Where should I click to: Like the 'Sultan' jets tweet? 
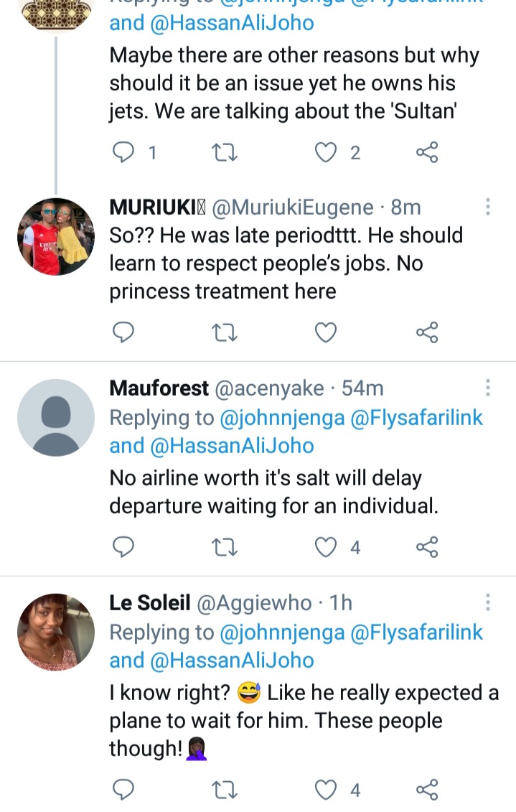327,152
